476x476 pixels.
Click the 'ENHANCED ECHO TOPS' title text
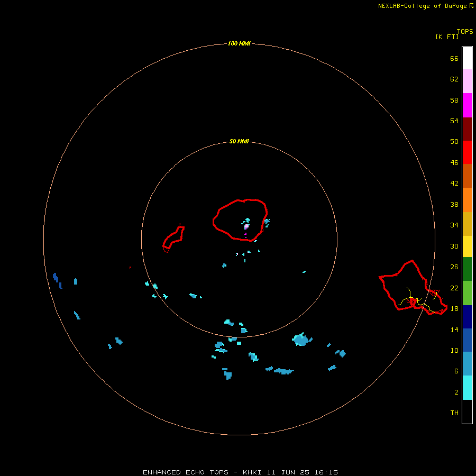[x=186, y=472]
